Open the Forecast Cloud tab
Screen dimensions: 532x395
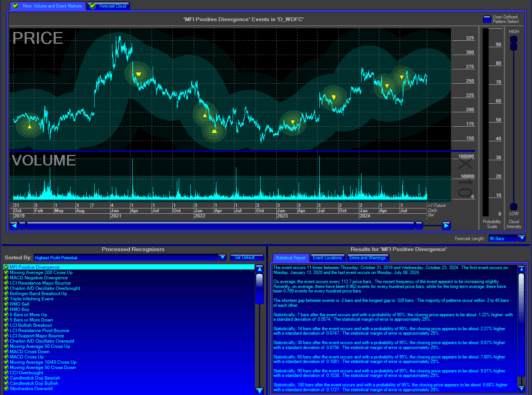click(109, 6)
